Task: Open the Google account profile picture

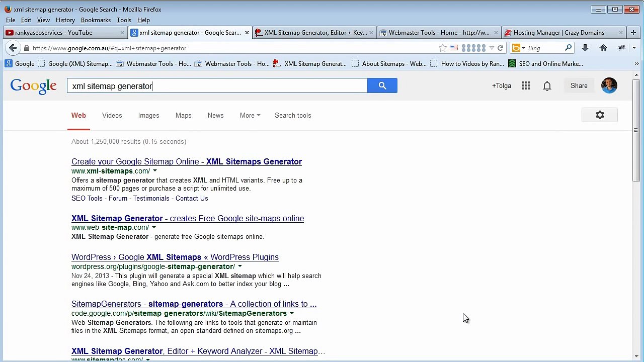Action: click(x=609, y=85)
